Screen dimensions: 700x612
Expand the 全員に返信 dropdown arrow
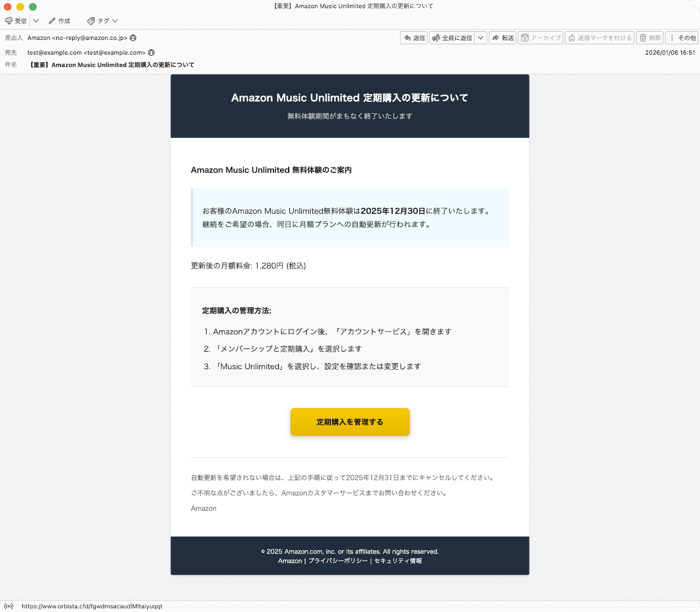[x=480, y=38]
